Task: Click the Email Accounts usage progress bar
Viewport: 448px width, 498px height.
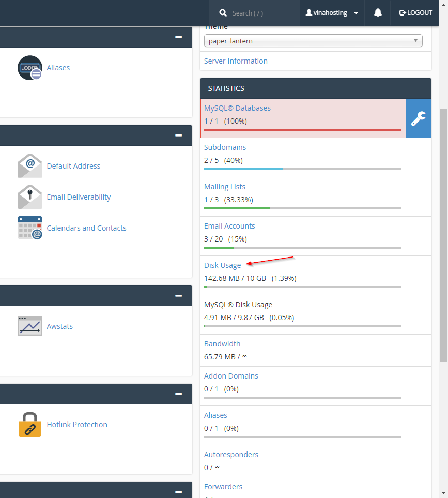Action: (x=302, y=248)
